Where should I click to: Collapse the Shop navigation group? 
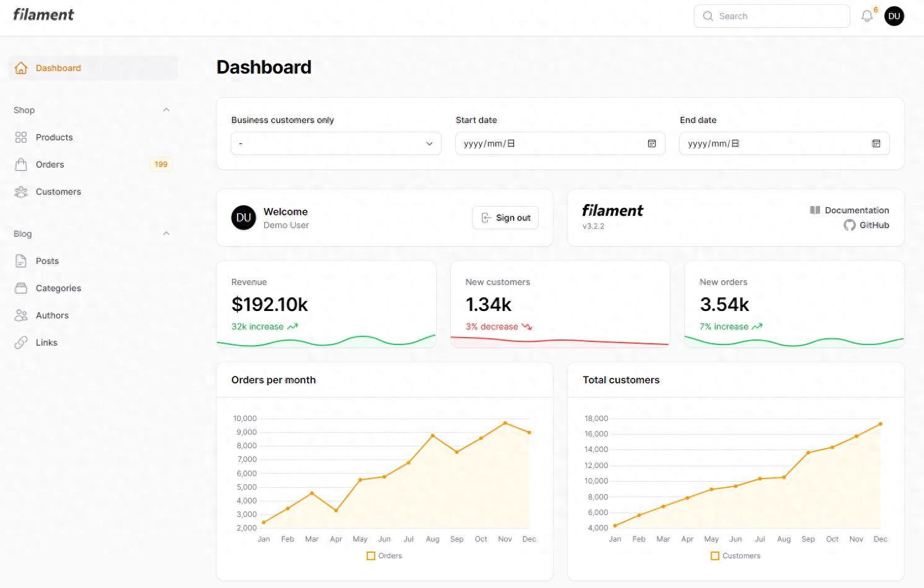[x=166, y=110]
